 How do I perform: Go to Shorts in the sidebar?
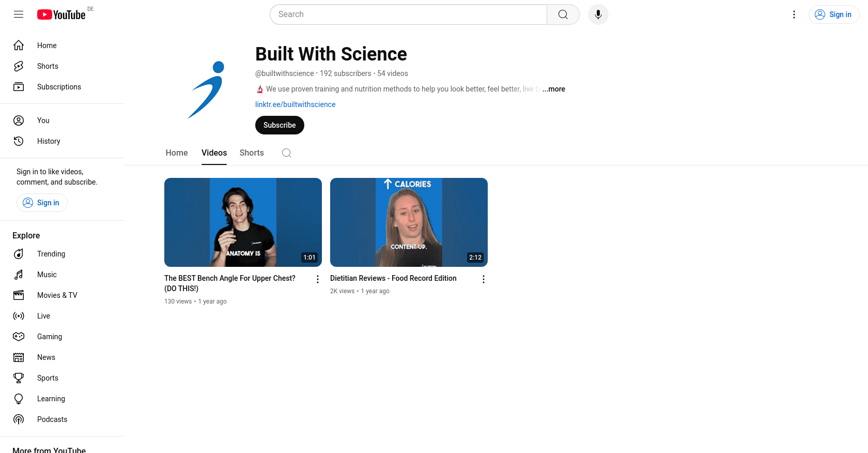point(48,66)
